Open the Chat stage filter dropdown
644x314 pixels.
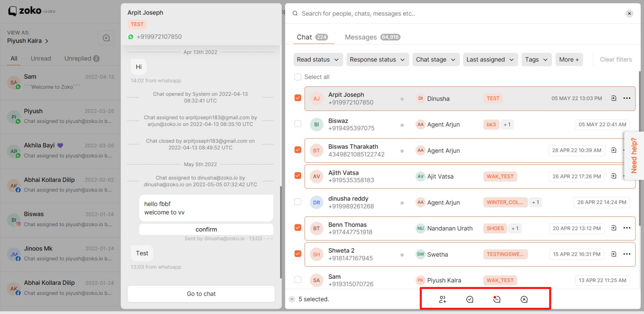436,59
